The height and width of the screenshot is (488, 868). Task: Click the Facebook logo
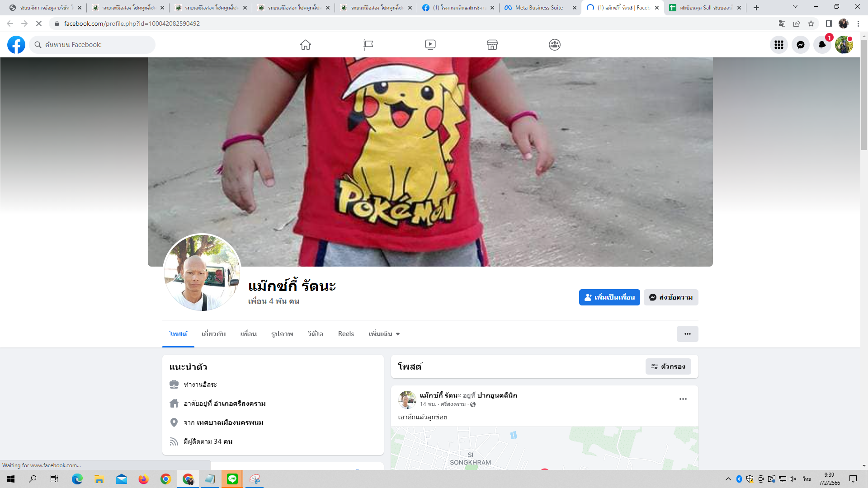pos(16,45)
